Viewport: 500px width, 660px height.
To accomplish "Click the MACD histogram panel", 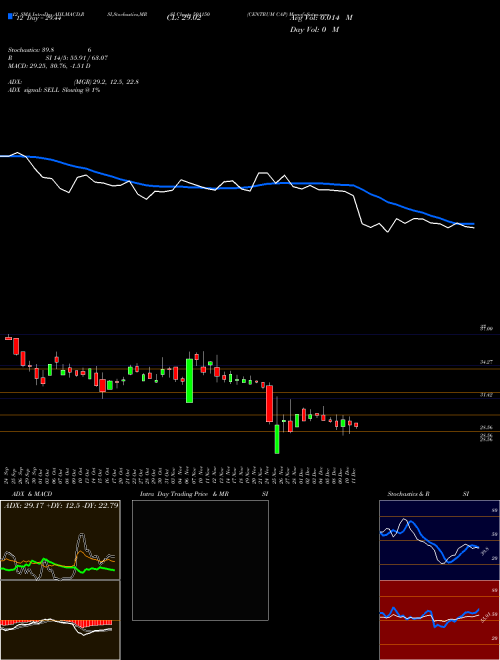I will [60, 620].
